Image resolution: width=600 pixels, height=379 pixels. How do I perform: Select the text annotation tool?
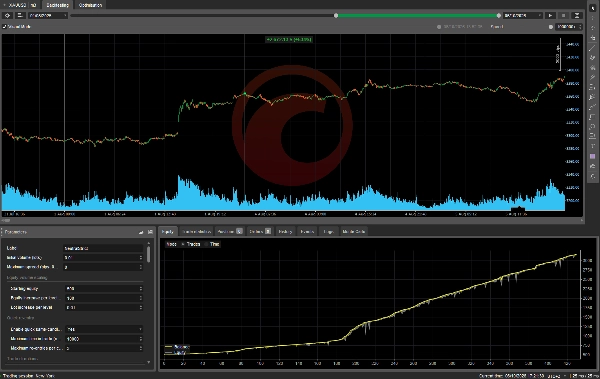(x=593, y=146)
